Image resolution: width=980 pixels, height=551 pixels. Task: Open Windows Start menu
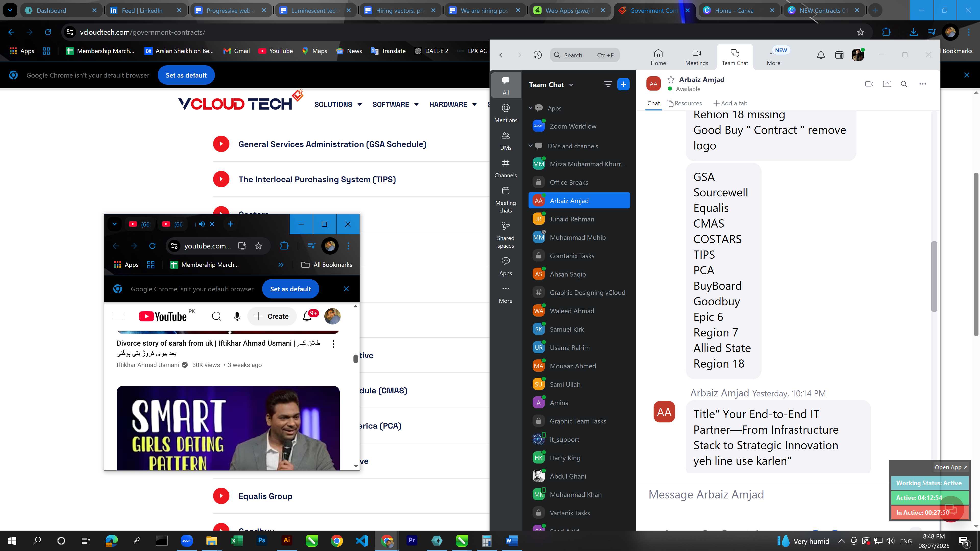(12, 540)
